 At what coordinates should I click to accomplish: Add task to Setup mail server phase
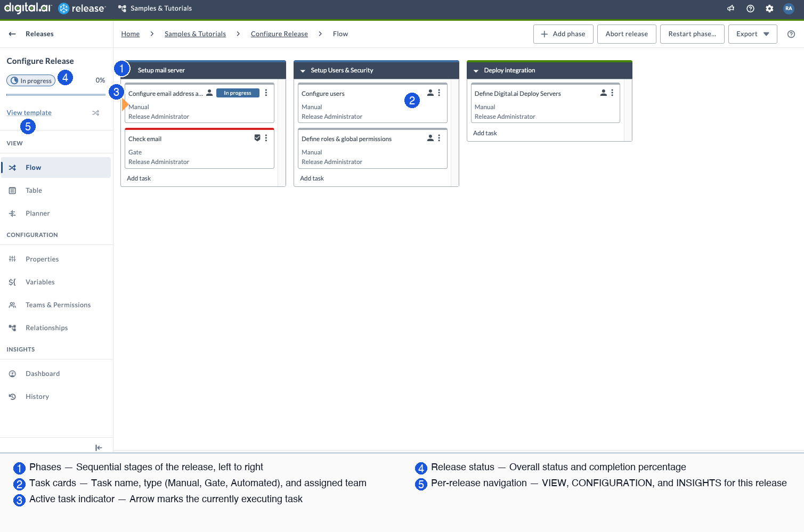[139, 178]
